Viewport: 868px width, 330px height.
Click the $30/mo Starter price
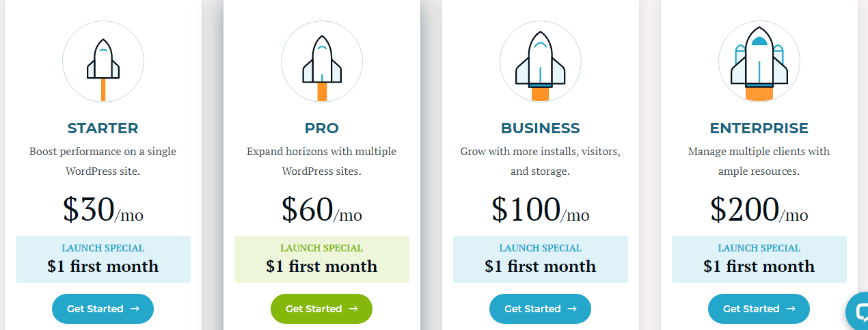tap(103, 210)
